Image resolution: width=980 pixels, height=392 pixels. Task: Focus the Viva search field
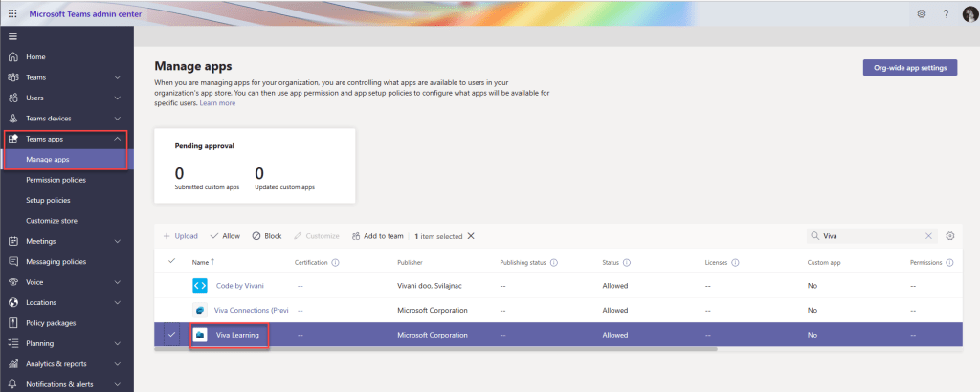coord(871,236)
